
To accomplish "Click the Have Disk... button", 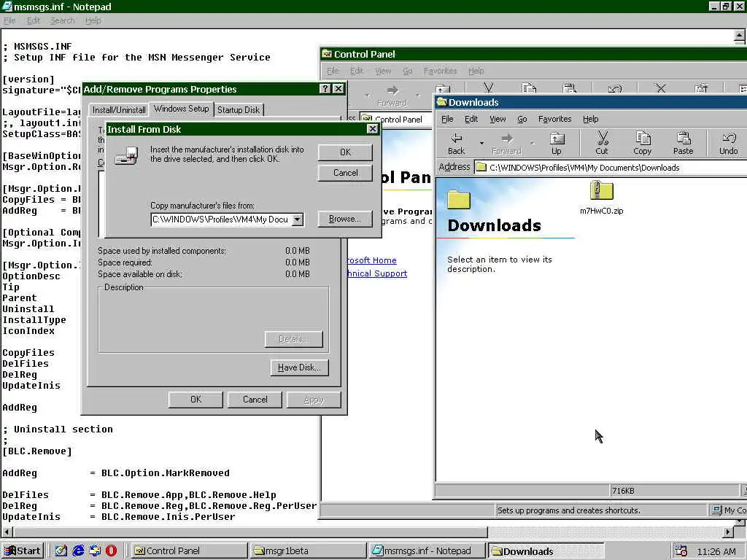I will tap(299, 367).
